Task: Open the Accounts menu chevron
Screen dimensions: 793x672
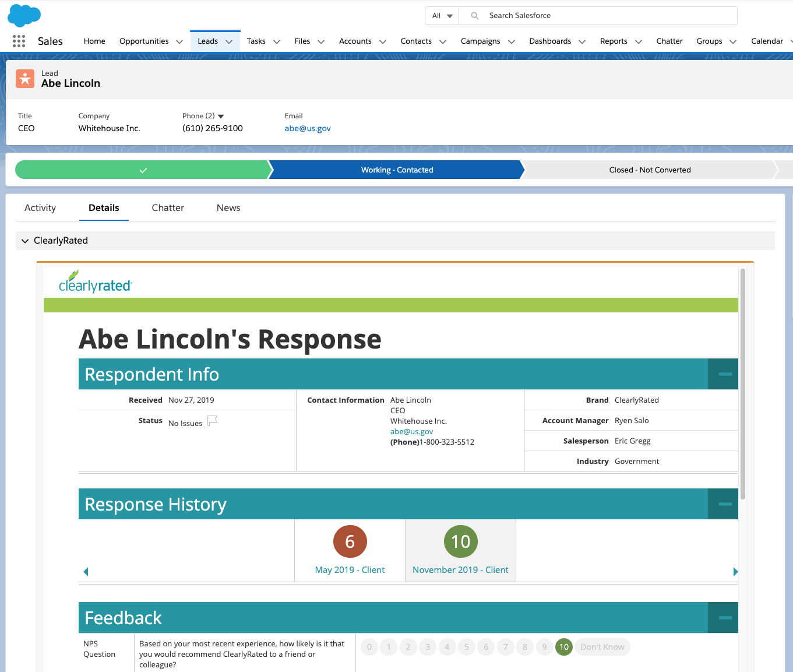Action: (383, 41)
